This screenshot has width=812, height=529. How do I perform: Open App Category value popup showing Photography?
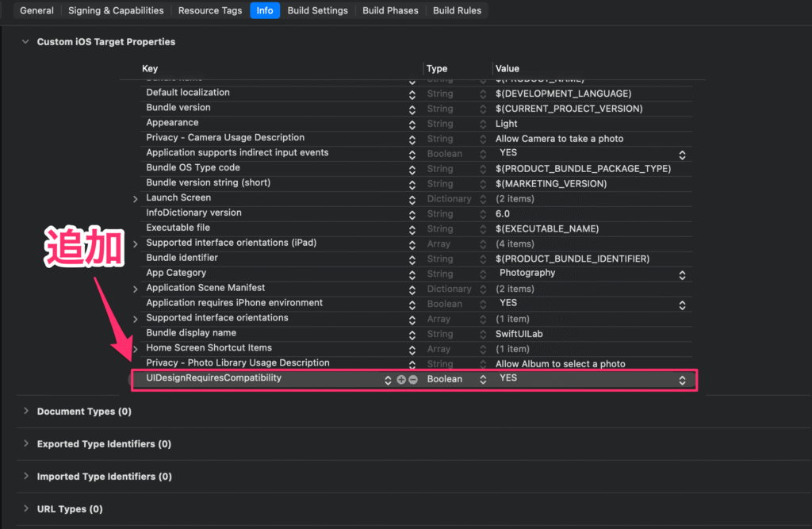[x=682, y=274]
